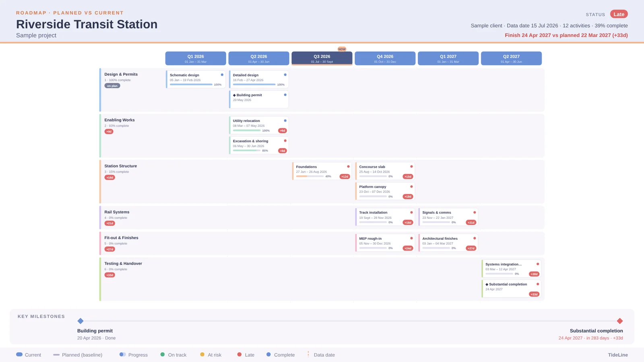
Task: Select the Enabling Works group title
Action: (x=120, y=120)
